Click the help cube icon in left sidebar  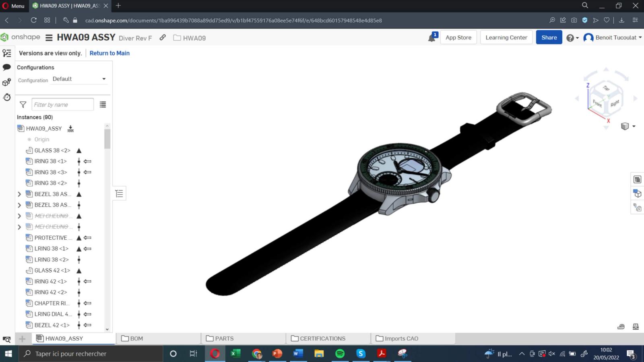[x=7, y=82]
